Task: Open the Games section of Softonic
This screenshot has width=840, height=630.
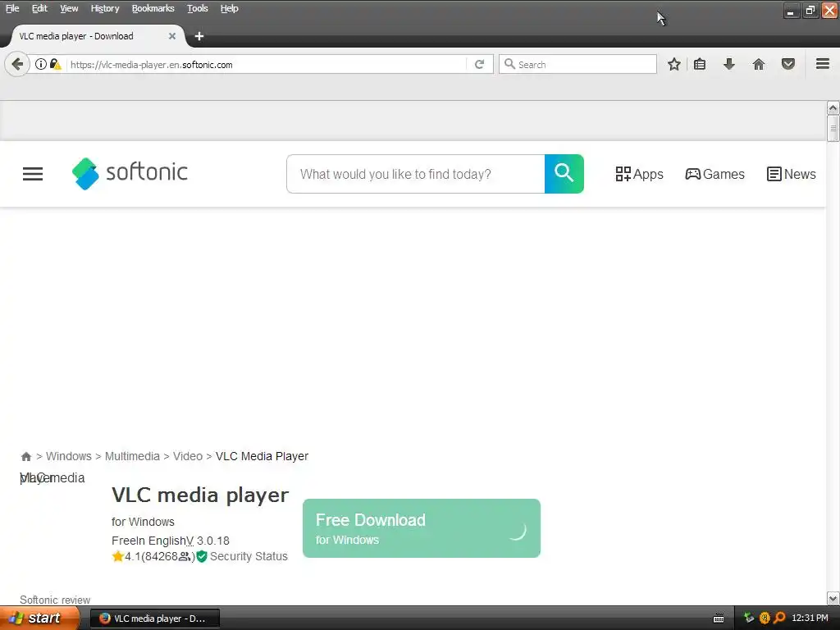Action: click(715, 174)
